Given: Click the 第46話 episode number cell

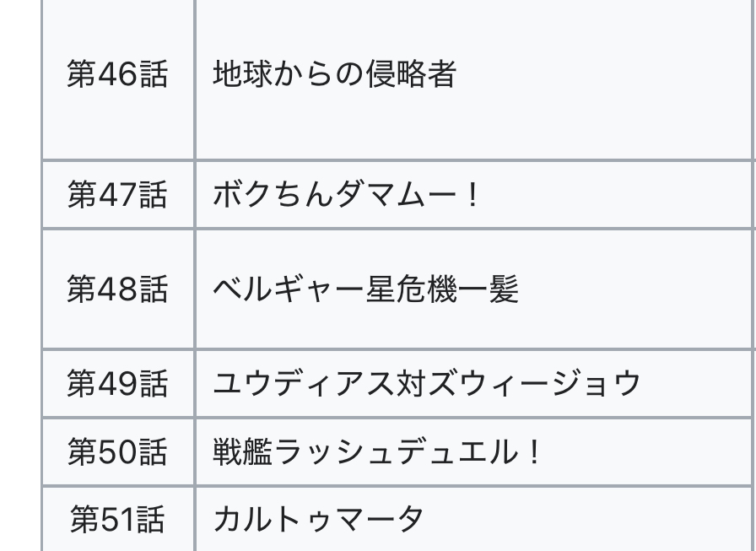Looking at the screenshot, I should 117,74.
